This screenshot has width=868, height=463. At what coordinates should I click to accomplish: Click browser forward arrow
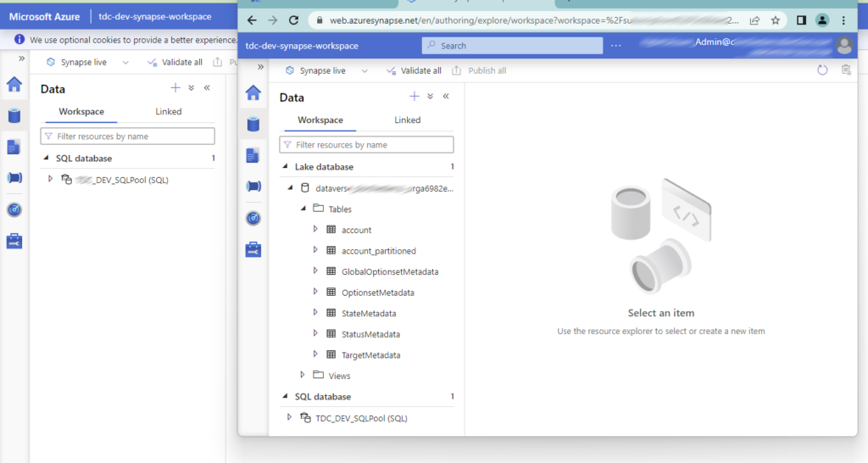click(x=273, y=20)
